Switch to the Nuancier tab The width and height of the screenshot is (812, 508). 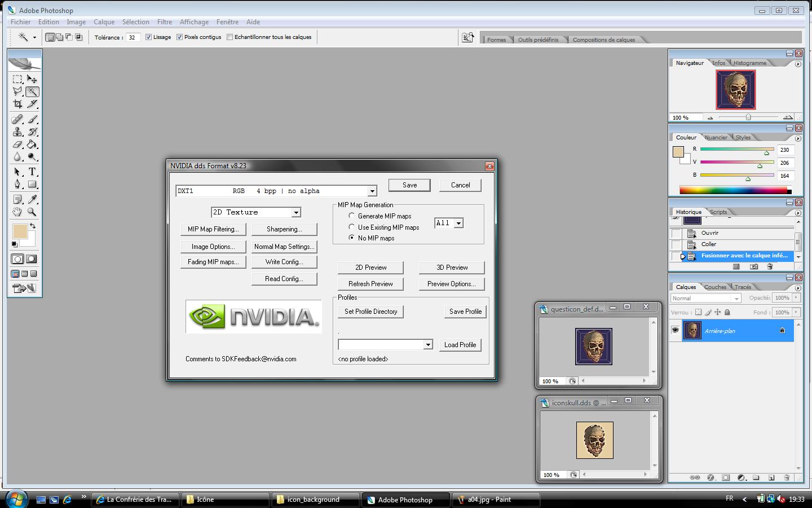716,137
